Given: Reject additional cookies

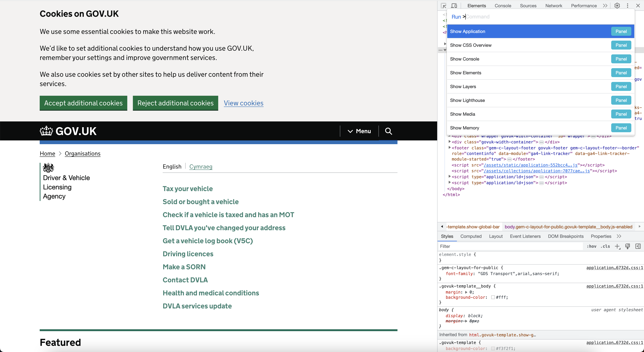Looking at the screenshot, I should coord(175,103).
